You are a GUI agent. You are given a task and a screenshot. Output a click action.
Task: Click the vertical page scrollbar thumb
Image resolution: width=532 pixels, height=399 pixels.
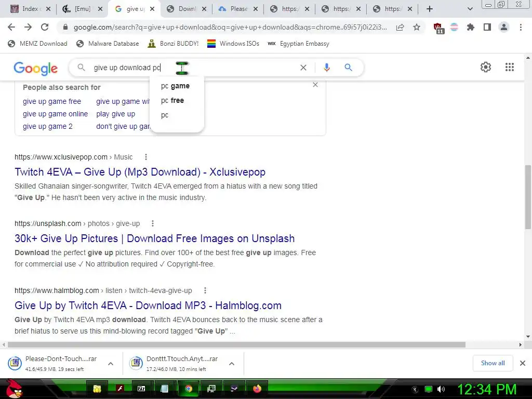[x=528, y=197]
